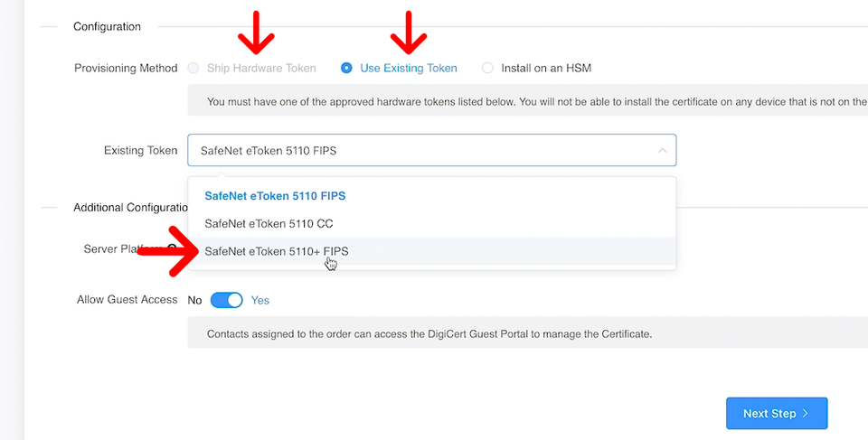This screenshot has width=868, height=440.
Task: Click the "No" label beside the toggle
Action: 194,300
